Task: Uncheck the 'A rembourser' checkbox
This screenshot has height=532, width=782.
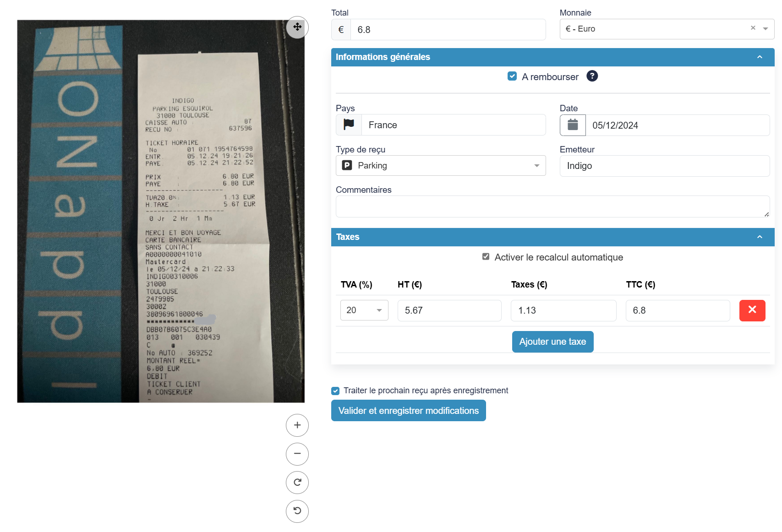Action: (512, 76)
